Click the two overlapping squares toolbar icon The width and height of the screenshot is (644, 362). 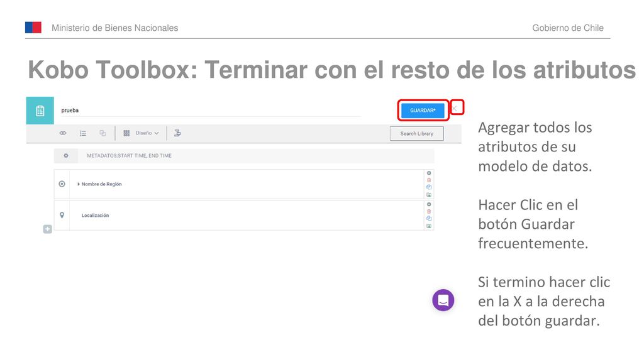[x=103, y=133]
